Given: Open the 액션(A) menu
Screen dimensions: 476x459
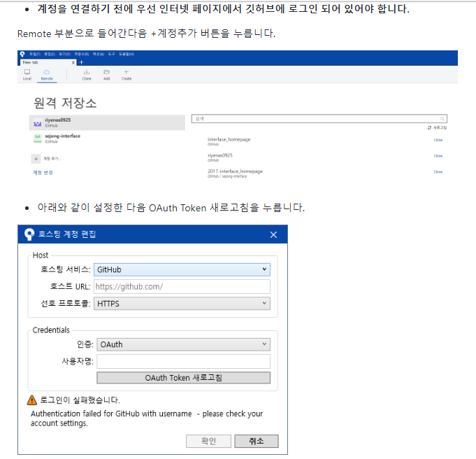Looking at the screenshot, I should click(x=99, y=54).
